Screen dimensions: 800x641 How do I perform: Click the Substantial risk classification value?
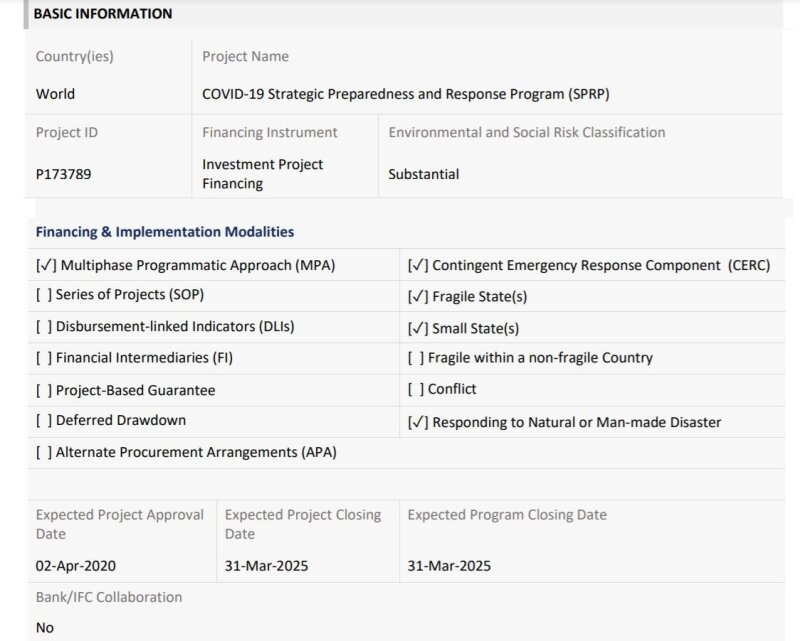[423, 174]
